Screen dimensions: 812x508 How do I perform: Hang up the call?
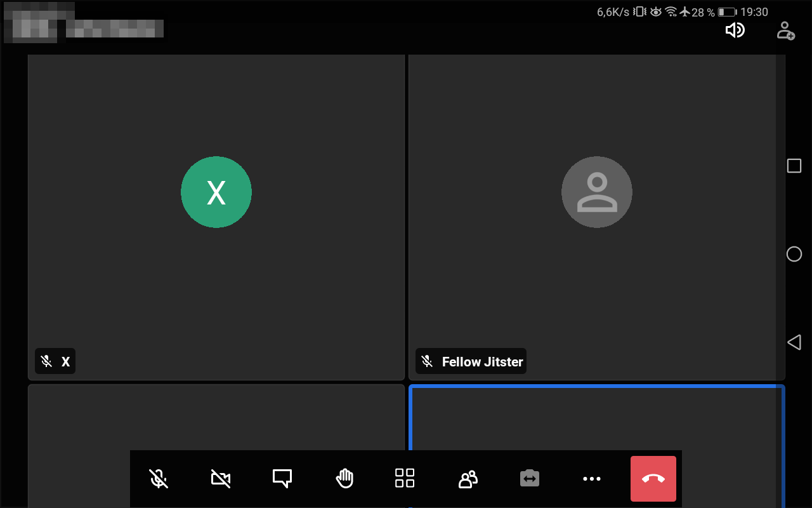(653, 478)
